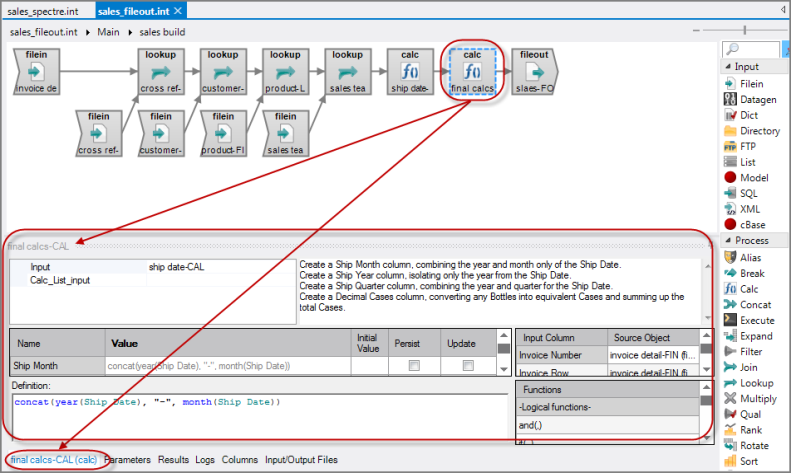Select the lookup sales tea node
The height and width of the screenshot is (473, 791).
[348, 72]
